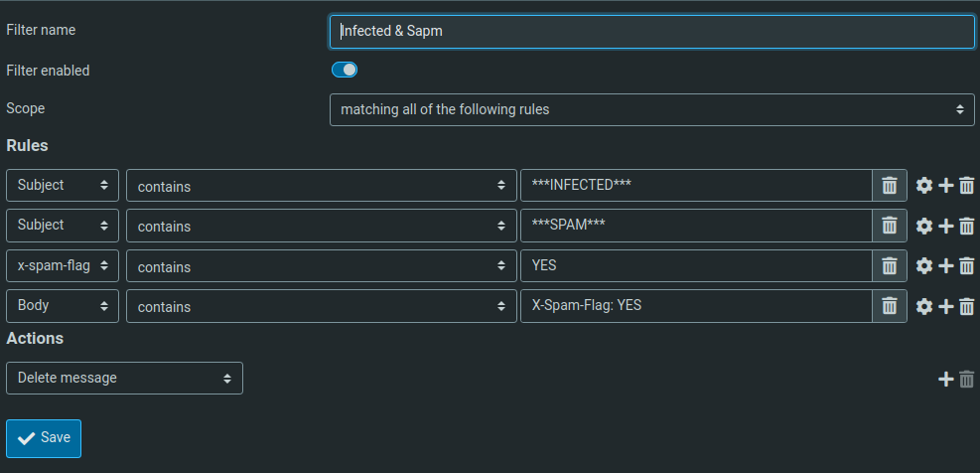Delete the Body rule row
980x473 pixels.
coord(967,307)
